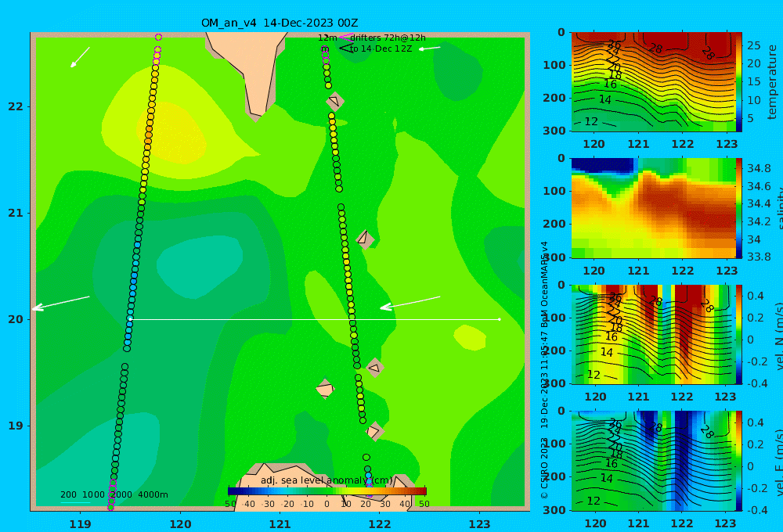Click the bathymetry scale "200 1000 2000 4000m"

(114, 494)
